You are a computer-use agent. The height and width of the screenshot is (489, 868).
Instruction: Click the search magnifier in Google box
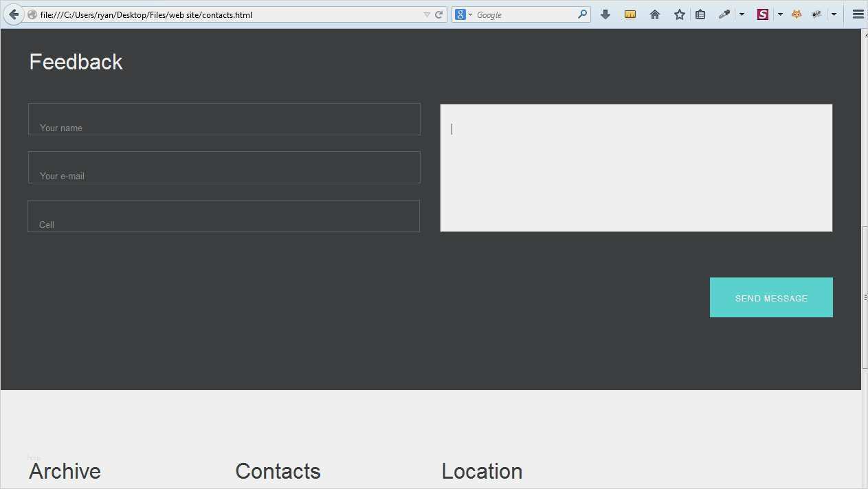point(583,14)
